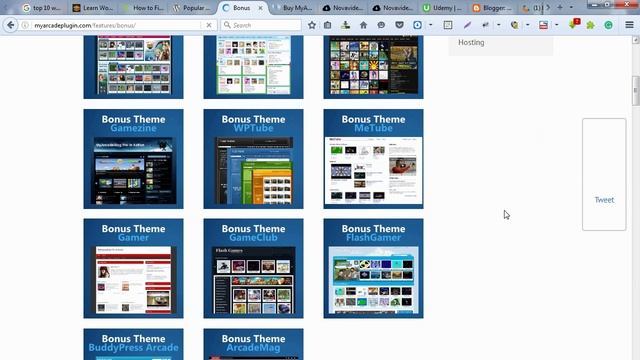Switch to the second Novavide... tab
Viewport: 640px width, 360px height.
click(393, 8)
